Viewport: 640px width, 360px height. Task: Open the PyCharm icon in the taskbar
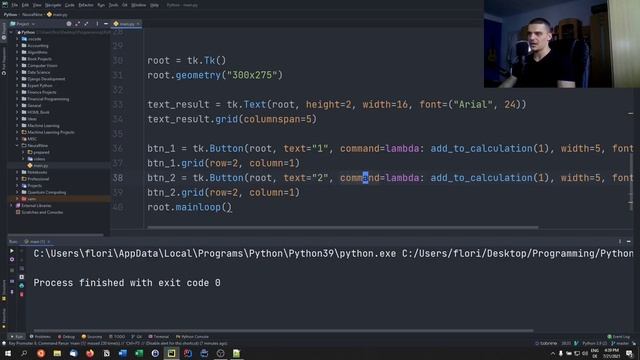pos(171,353)
